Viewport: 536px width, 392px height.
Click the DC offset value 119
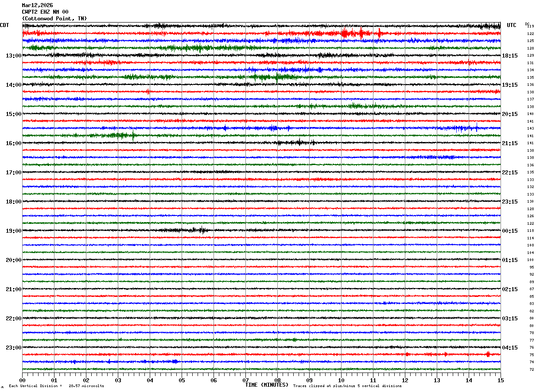pos(531,27)
